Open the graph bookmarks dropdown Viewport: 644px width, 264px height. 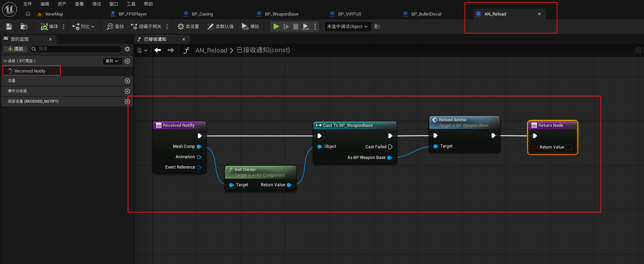click(x=142, y=50)
